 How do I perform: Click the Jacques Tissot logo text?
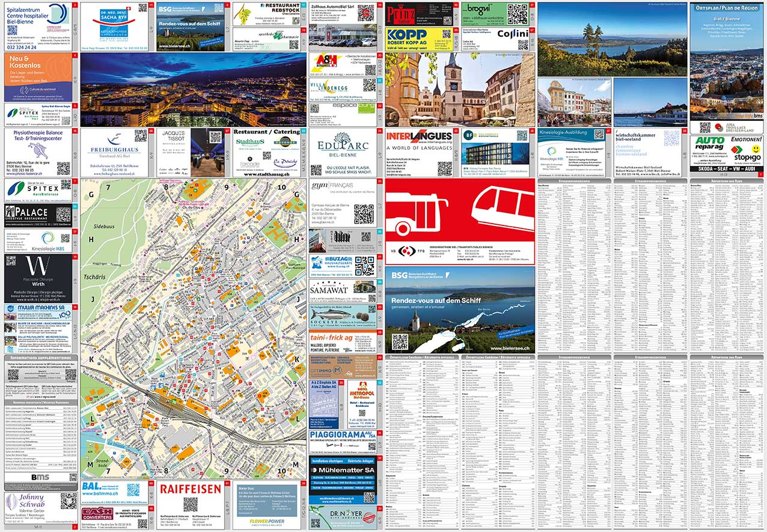point(173,135)
